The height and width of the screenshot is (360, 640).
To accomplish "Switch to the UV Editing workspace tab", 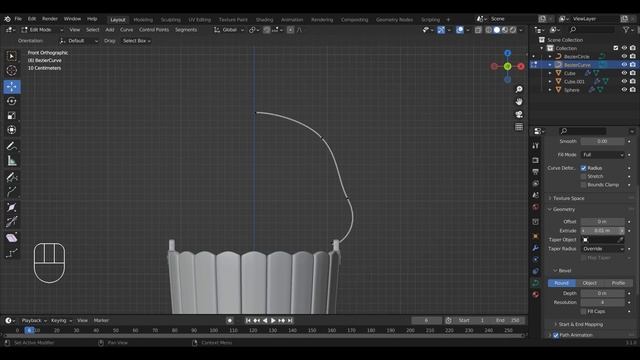I will click(x=200, y=20).
